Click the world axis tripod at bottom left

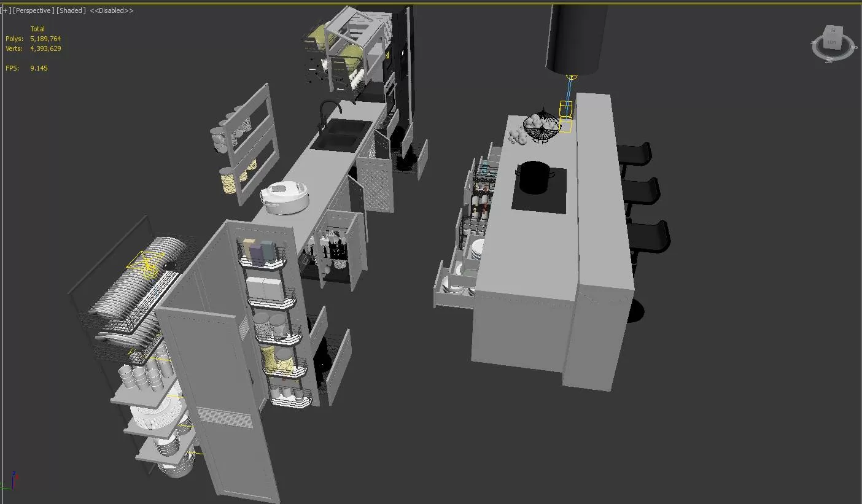(x=13, y=487)
